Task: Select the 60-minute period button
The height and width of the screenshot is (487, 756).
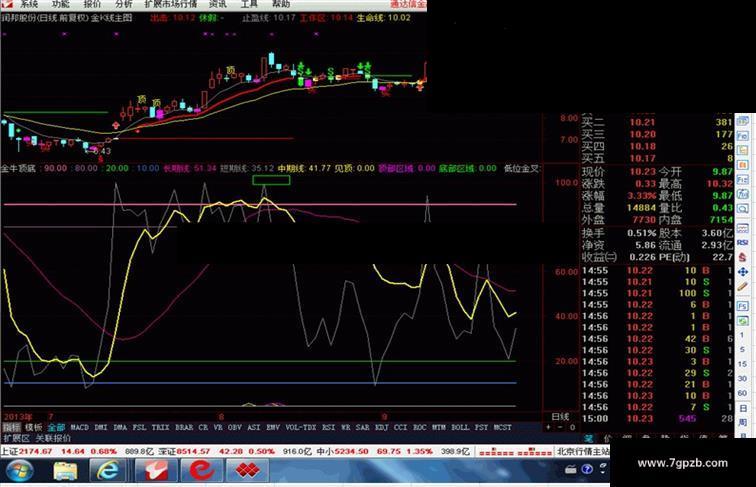Action: pos(742,393)
